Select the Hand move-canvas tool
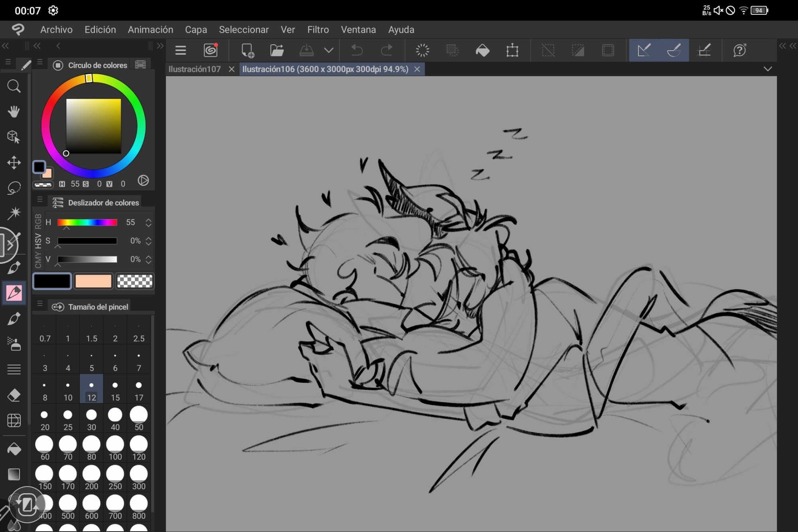This screenshot has height=532, width=798. [x=14, y=112]
